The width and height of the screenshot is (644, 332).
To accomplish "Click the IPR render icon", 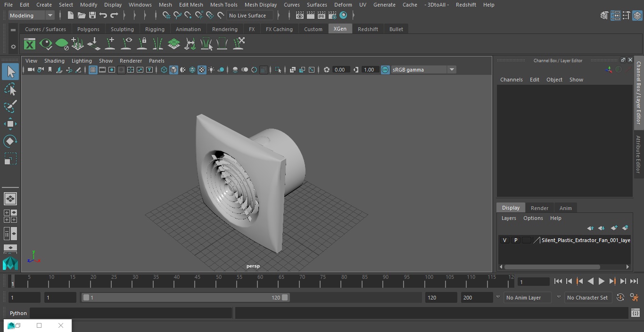I will tap(322, 16).
